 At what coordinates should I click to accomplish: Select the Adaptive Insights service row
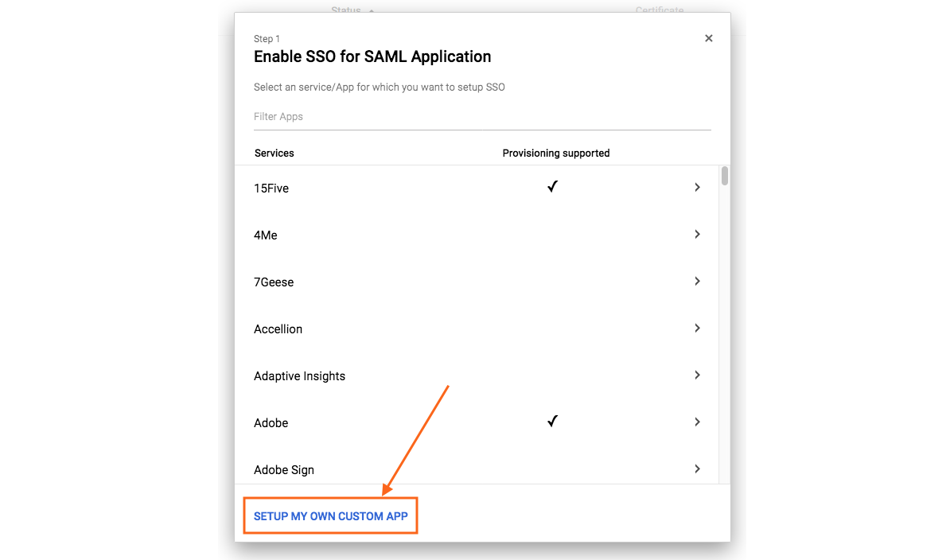[398, 375]
